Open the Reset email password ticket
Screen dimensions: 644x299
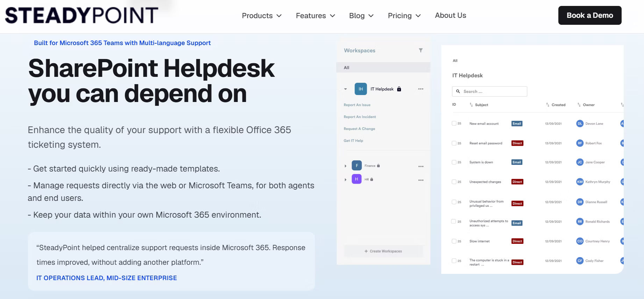coord(486,143)
